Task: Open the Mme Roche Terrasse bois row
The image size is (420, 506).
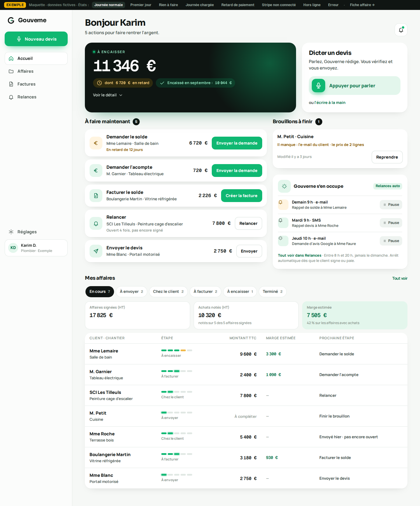Action: click(246, 437)
